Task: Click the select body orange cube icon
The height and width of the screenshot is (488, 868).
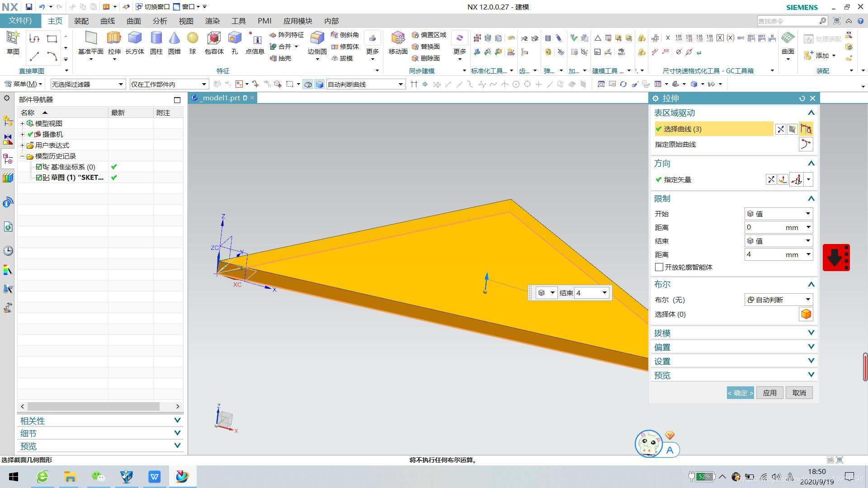Action: (806, 314)
